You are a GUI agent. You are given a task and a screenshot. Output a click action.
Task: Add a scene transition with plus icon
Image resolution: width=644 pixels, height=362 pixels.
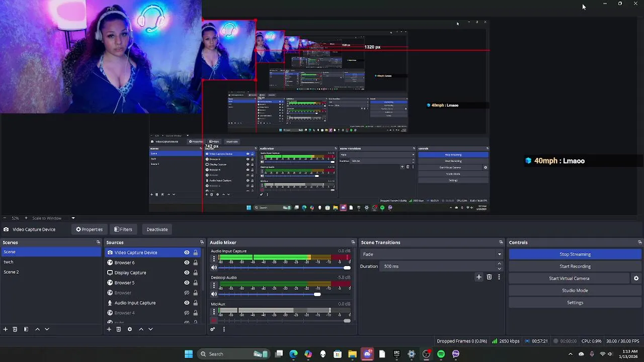point(479,277)
